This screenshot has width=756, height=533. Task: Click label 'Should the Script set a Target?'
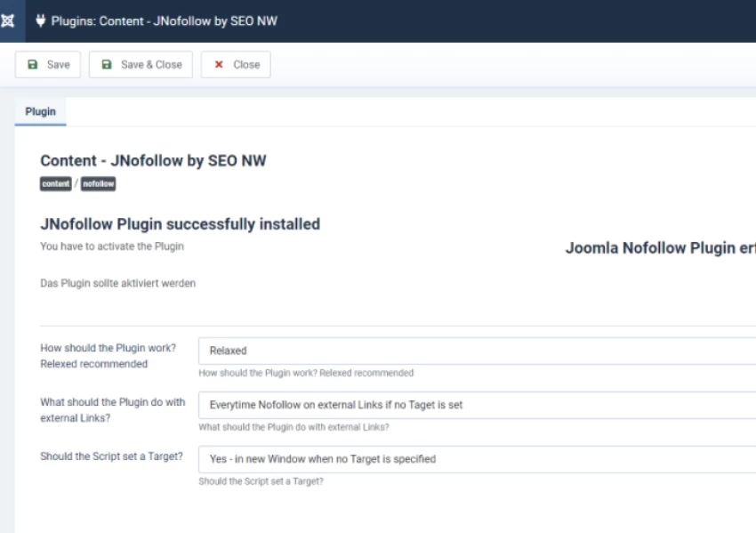click(111, 456)
